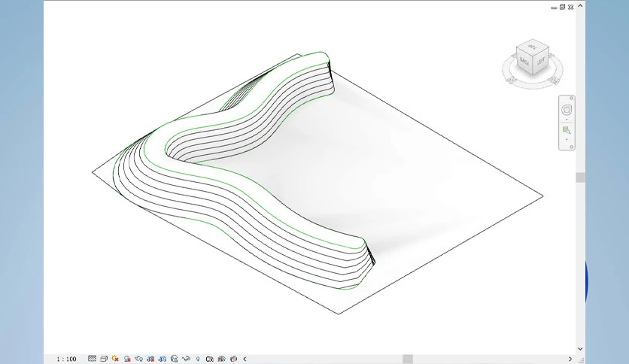Close the 3D view window
Viewport: 629px width, 364px height.
click(x=570, y=8)
